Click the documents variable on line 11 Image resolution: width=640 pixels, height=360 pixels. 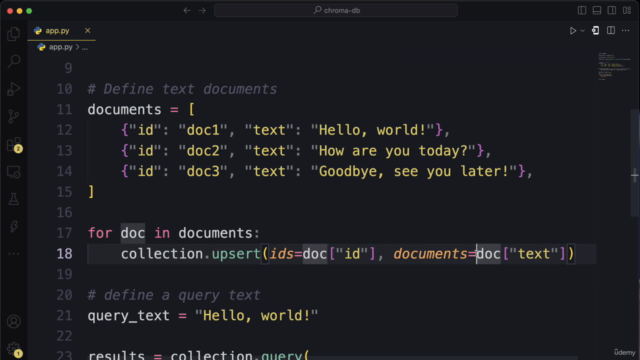pyautogui.click(x=124, y=109)
